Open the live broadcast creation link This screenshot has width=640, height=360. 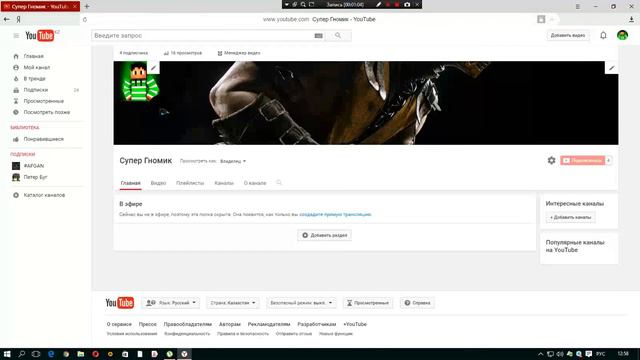pos(335,214)
